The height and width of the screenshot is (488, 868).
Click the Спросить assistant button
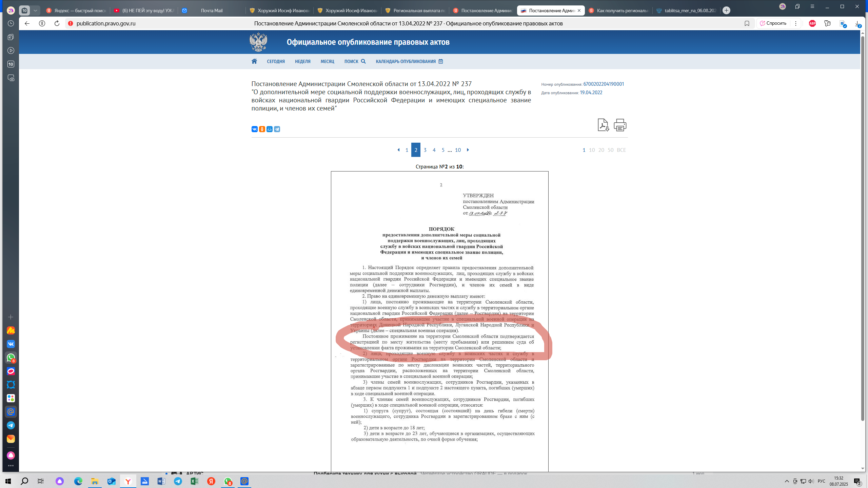[773, 23]
